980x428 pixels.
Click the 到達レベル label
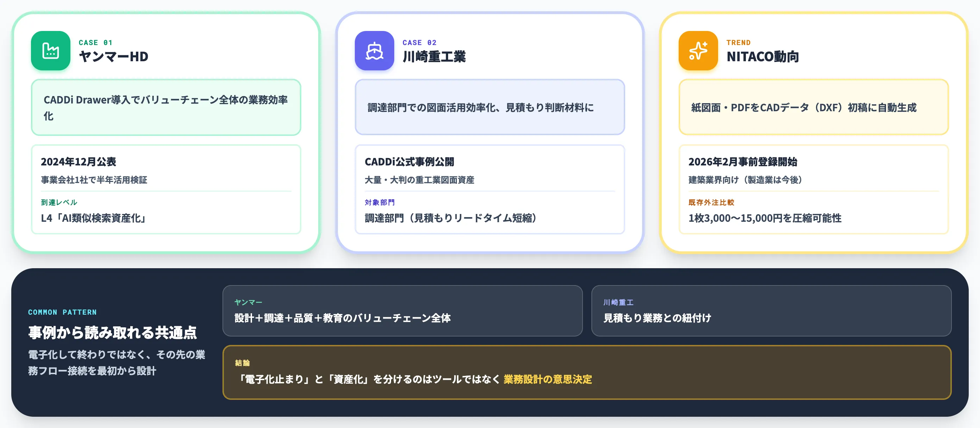tap(59, 202)
